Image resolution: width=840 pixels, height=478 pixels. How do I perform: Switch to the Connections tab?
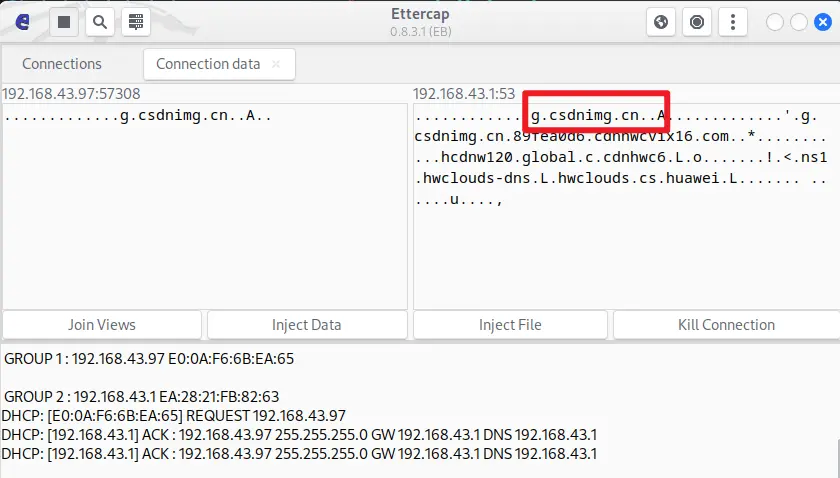pos(62,64)
